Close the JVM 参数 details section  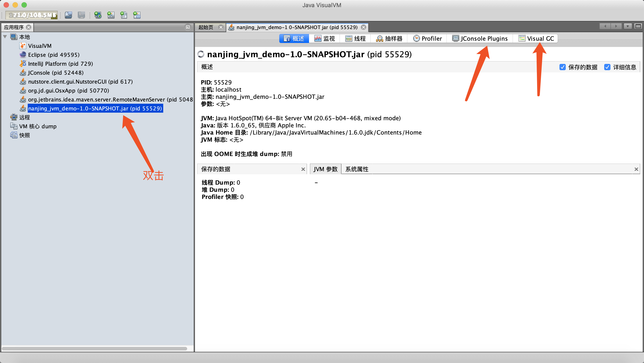tap(636, 169)
